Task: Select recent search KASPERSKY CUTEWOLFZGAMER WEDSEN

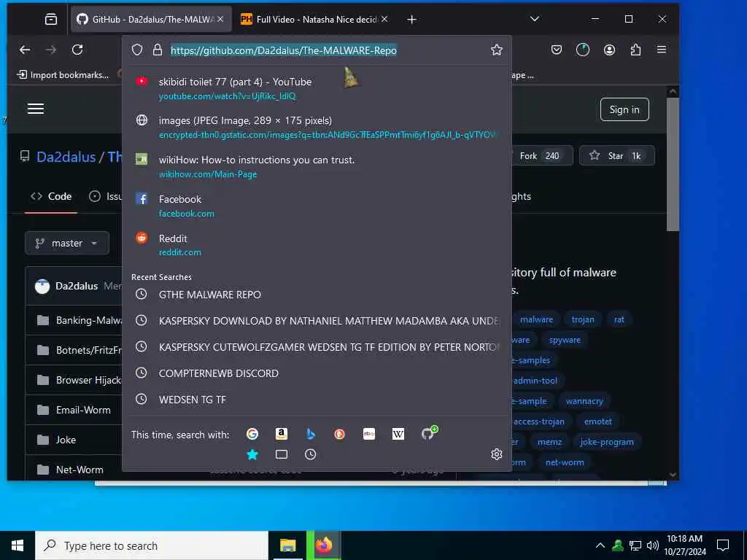Action: click(x=317, y=347)
